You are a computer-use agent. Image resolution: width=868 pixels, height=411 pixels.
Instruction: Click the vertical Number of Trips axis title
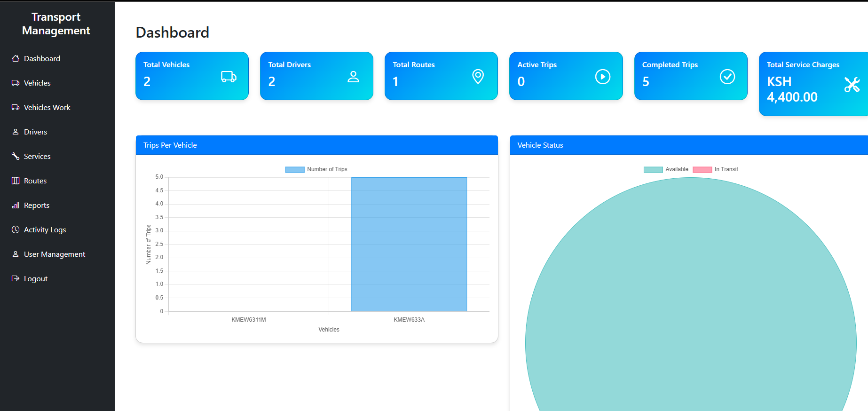coord(149,245)
